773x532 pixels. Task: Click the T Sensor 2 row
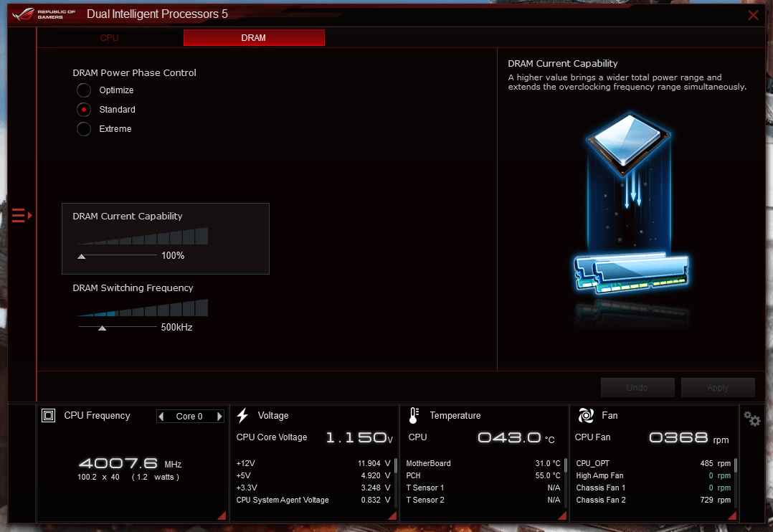tap(483, 500)
